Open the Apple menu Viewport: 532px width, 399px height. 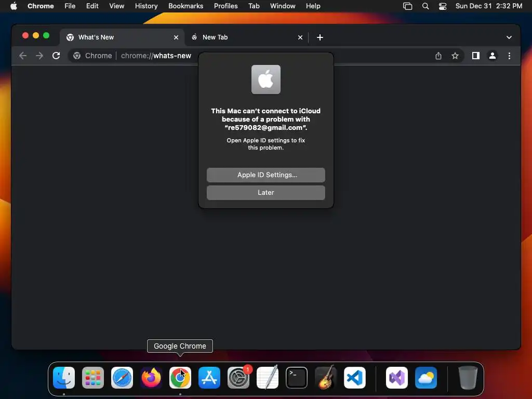14,6
